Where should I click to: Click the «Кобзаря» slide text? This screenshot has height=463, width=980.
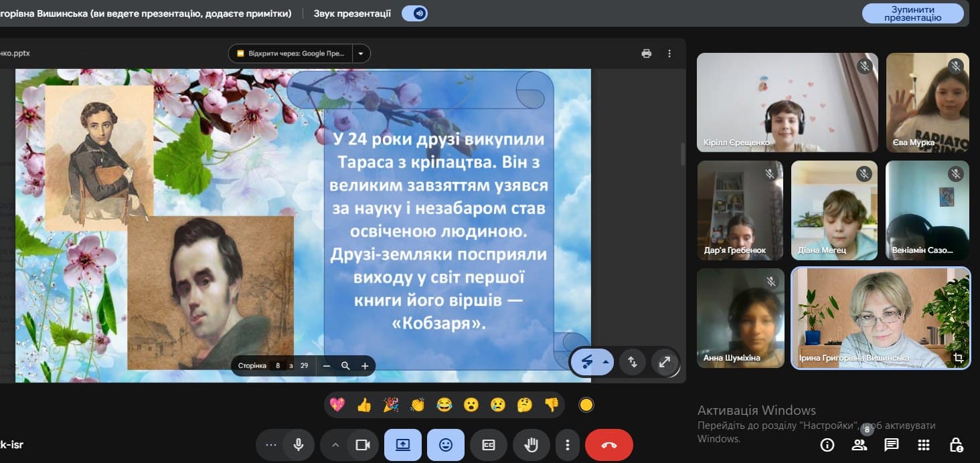tap(438, 323)
